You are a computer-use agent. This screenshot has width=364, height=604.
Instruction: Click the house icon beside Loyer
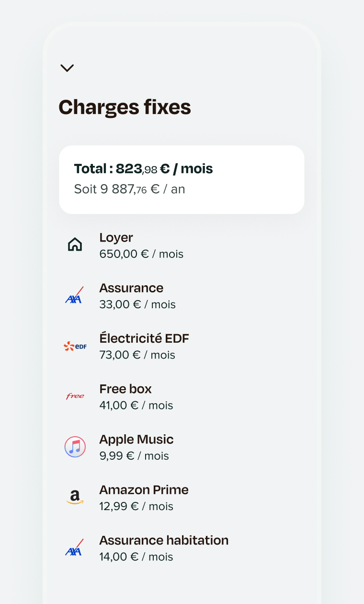click(75, 244)
